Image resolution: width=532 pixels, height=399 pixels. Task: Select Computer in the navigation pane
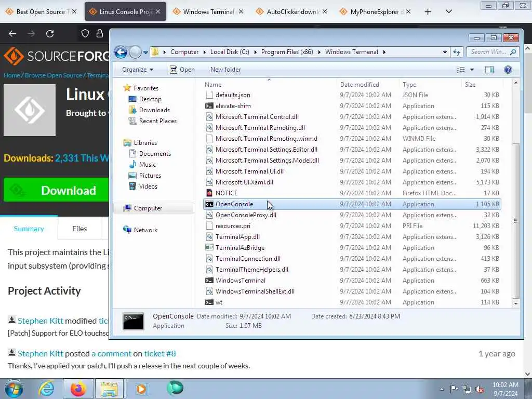coord(148,208)
